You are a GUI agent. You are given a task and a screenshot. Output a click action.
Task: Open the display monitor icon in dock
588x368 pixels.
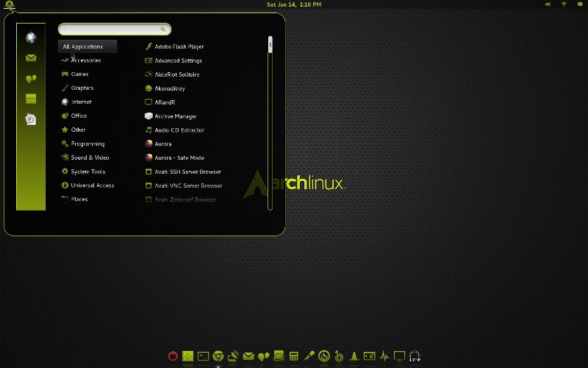tap(399, 356)
